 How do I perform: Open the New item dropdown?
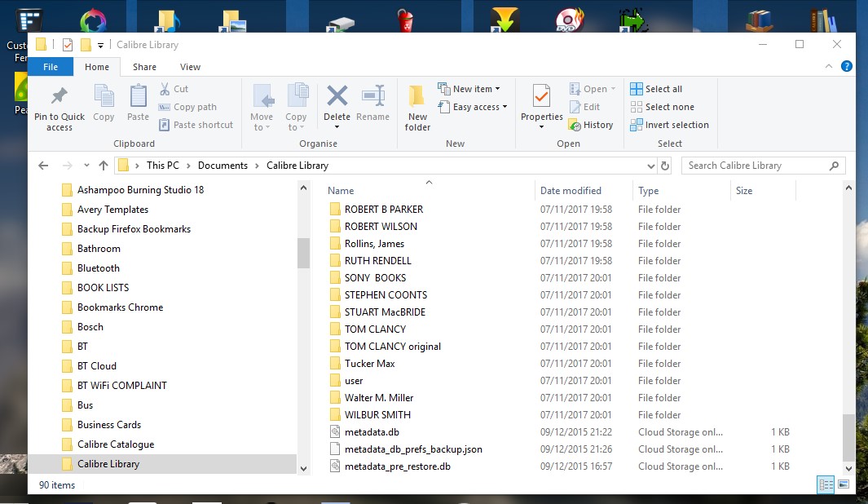tap(472, 89)
